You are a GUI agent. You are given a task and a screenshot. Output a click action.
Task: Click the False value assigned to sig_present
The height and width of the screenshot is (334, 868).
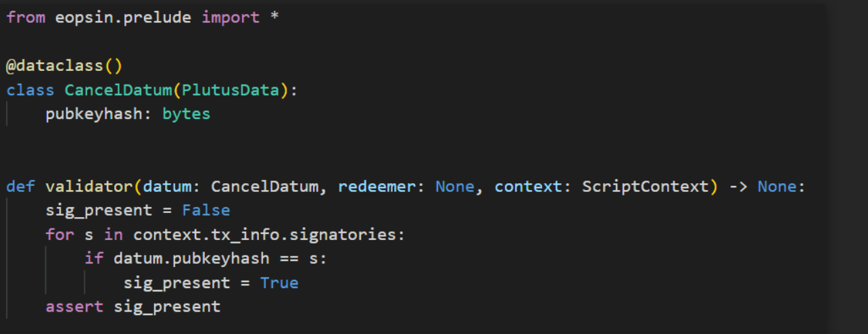tap(206, 210)
